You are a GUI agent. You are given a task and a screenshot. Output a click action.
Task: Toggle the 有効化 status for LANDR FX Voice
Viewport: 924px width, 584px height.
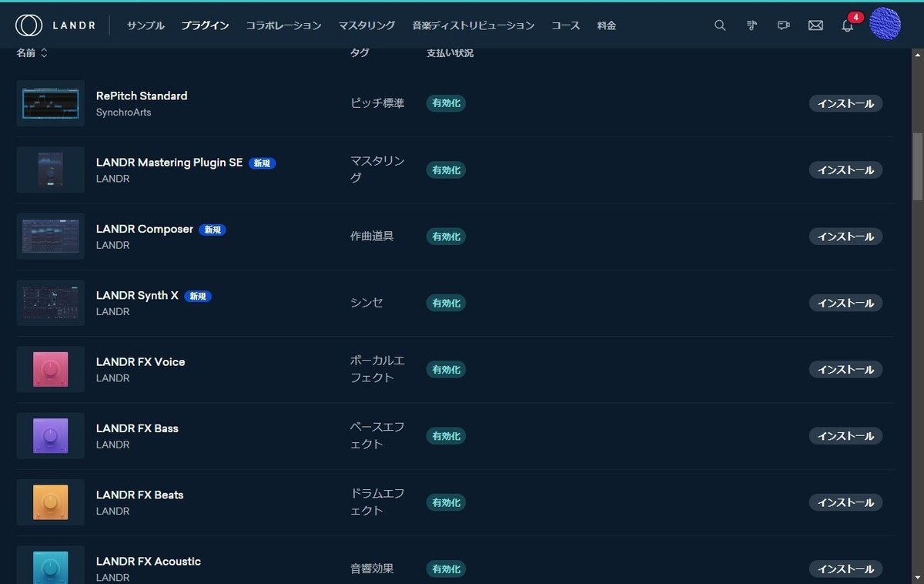pos(446,369)
